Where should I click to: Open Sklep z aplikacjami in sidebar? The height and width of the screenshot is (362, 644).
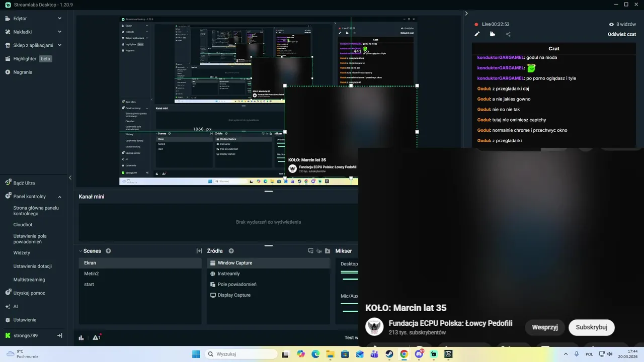pyautogui.click(x=33, y=45)
